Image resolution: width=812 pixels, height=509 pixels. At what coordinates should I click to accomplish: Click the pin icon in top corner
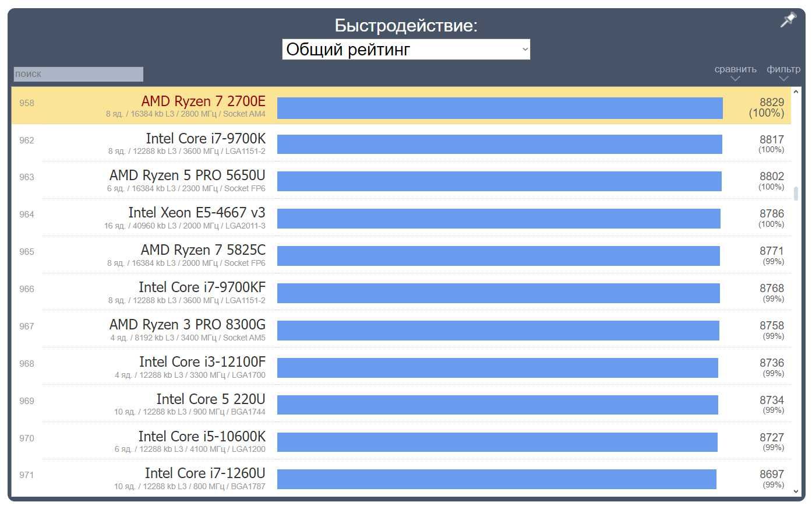coord(788,20)
